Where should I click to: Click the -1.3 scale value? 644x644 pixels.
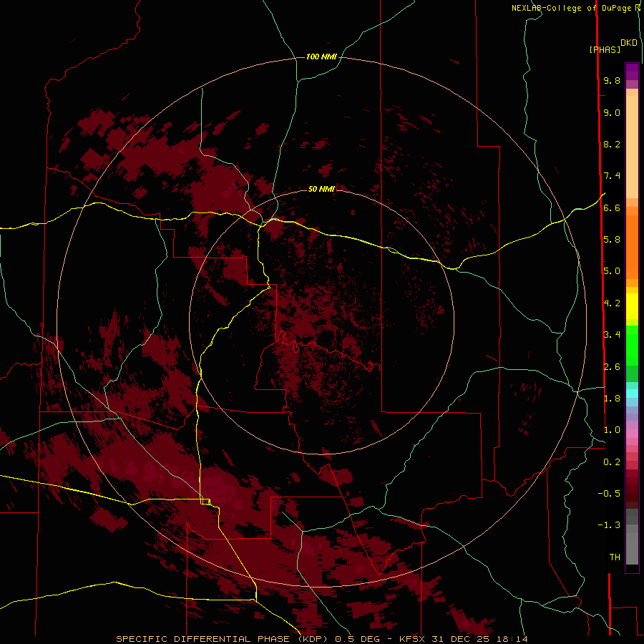pos(609,525)
